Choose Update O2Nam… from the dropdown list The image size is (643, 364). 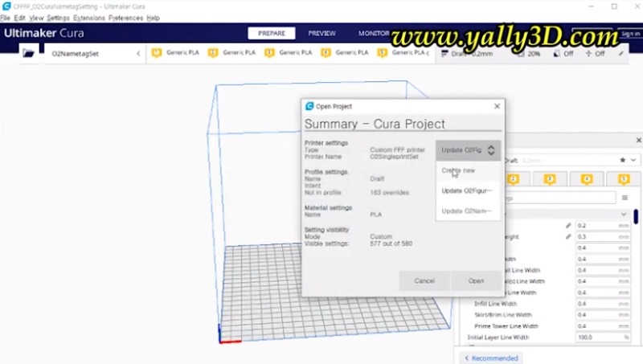coord(468,211)
